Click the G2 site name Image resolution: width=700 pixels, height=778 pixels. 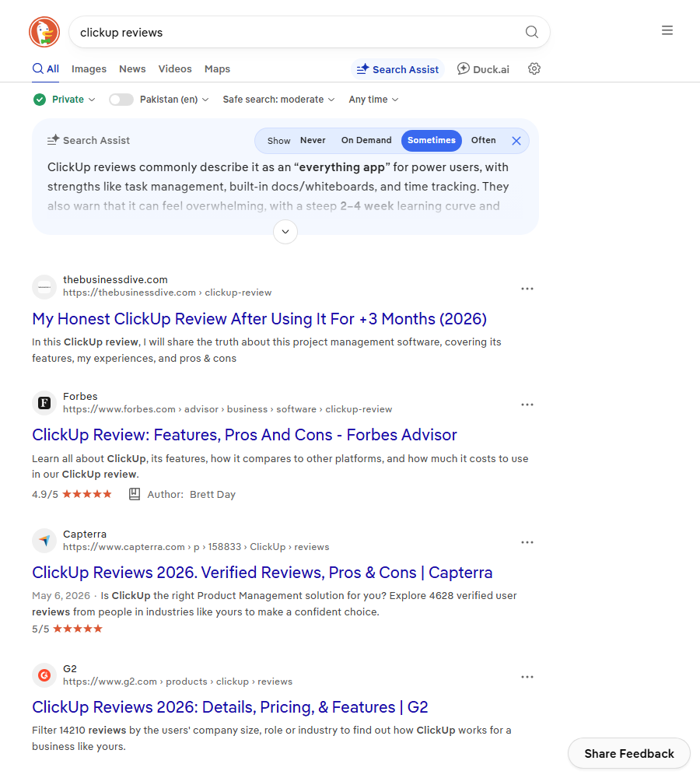point(70,669)
